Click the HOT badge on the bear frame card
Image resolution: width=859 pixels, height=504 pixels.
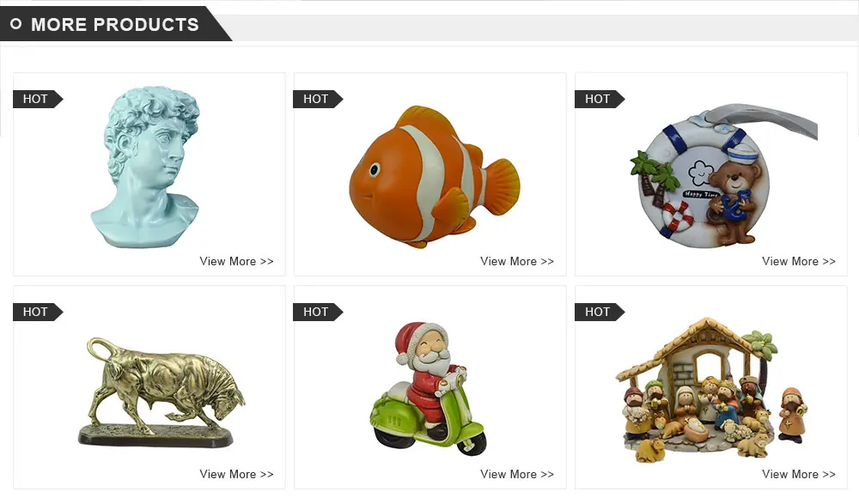click(600, 99)
